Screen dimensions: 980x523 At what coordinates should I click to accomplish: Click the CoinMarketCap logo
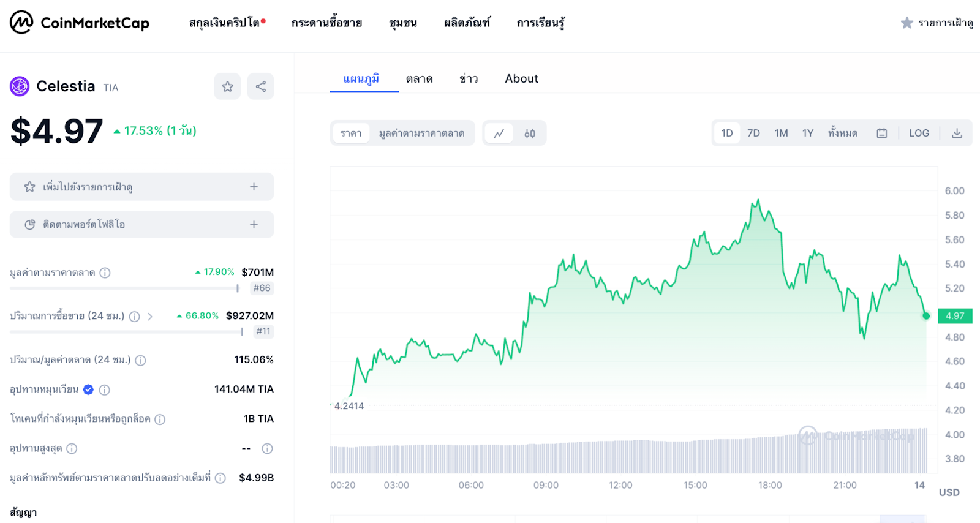[x=80, y=23]
